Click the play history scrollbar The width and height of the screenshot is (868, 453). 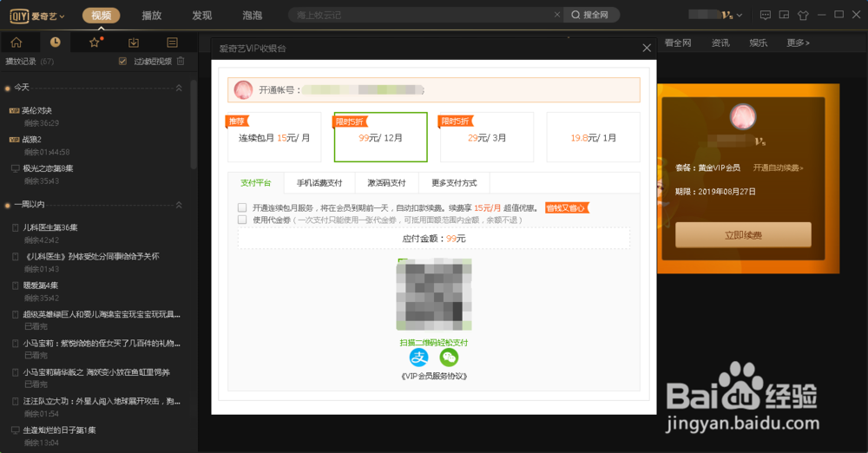194,125
